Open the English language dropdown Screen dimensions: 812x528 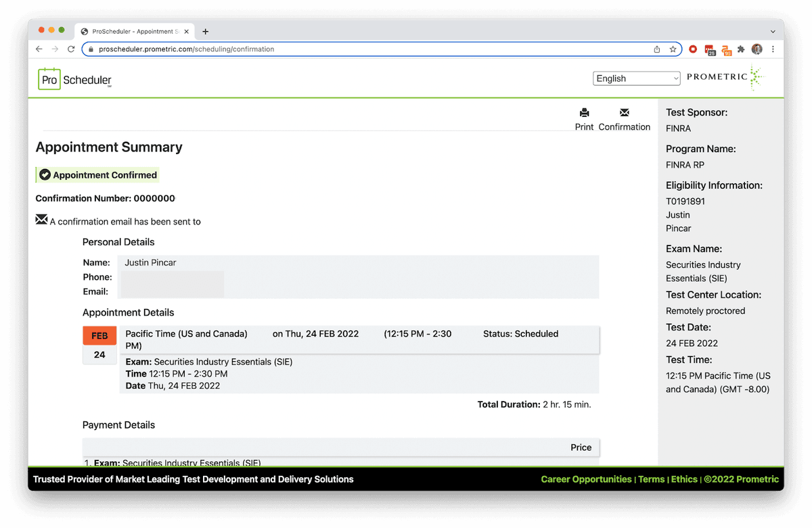pos(636,78)
